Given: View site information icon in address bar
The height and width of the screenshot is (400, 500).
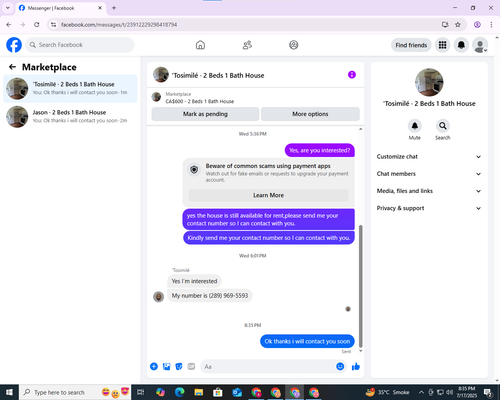Looking at the screenshot, I should 53,25.
